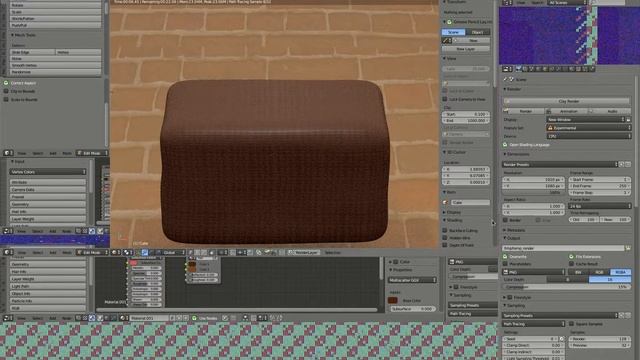Select edge select mode icon
The image size is (640, 360).
(x=197, y=253)
